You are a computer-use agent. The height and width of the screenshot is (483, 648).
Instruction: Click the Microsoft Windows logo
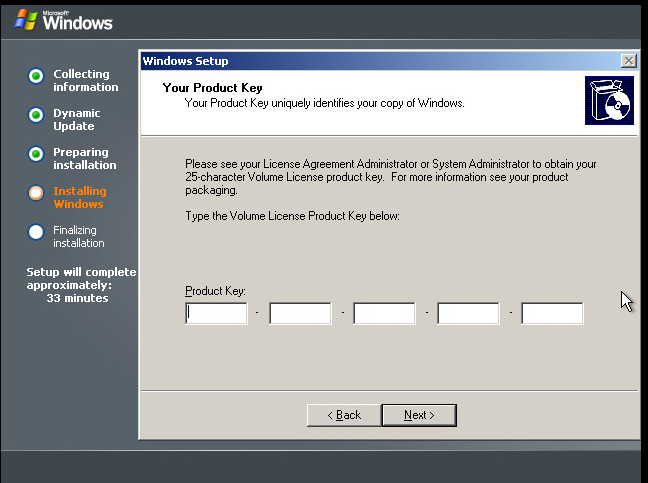click(63, 19)
